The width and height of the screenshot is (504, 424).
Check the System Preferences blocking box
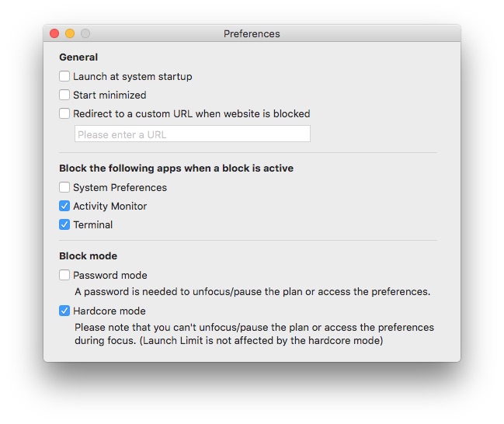tap(64, 187)
